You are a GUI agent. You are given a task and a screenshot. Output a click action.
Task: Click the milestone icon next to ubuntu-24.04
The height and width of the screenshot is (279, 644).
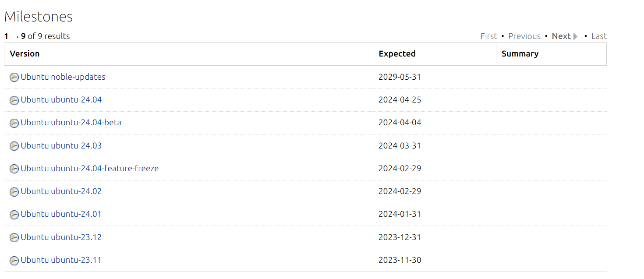14,100
